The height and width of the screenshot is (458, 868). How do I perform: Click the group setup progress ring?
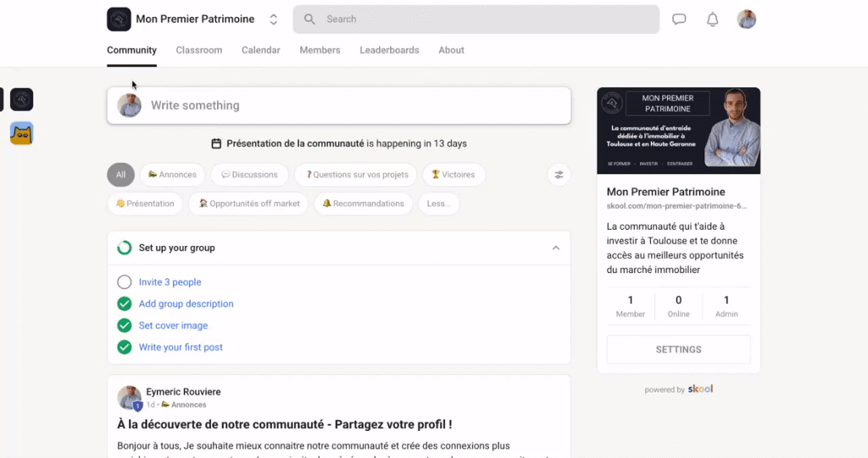coord(124,248)
